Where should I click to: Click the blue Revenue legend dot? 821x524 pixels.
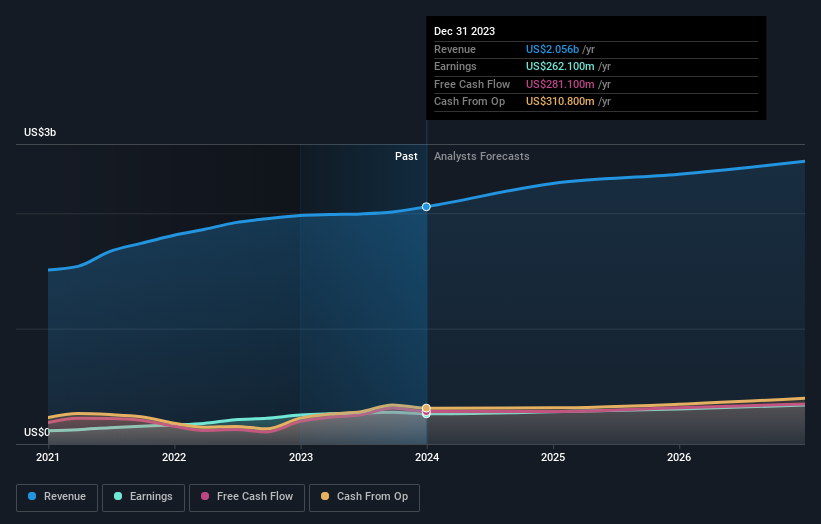point(32,496)
